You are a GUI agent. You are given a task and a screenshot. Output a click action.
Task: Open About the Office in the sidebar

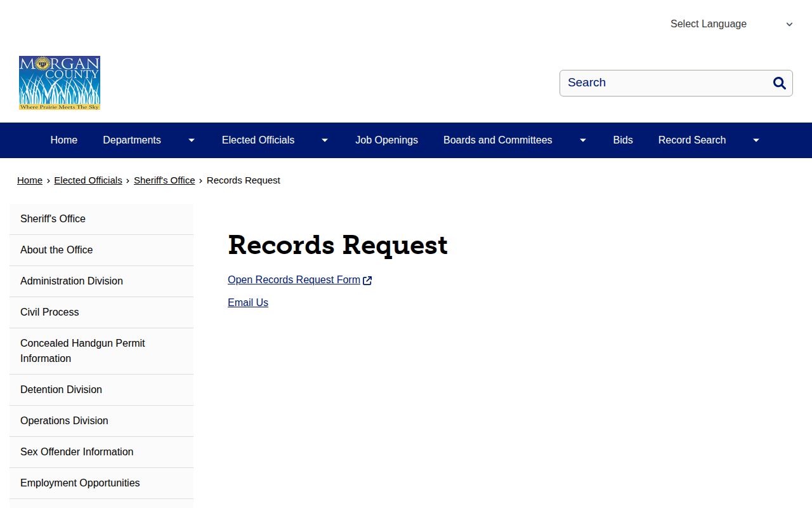point(101,250)
